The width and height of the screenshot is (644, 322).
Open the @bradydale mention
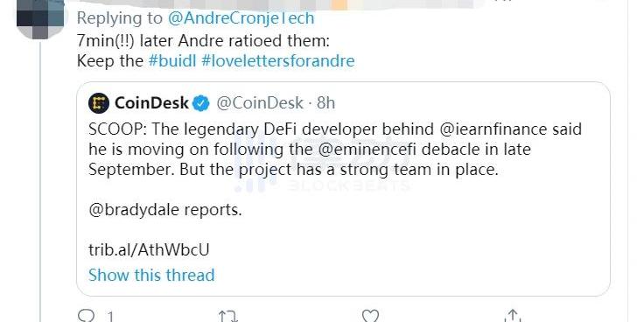pyautogui.click(x=134, y=210)
